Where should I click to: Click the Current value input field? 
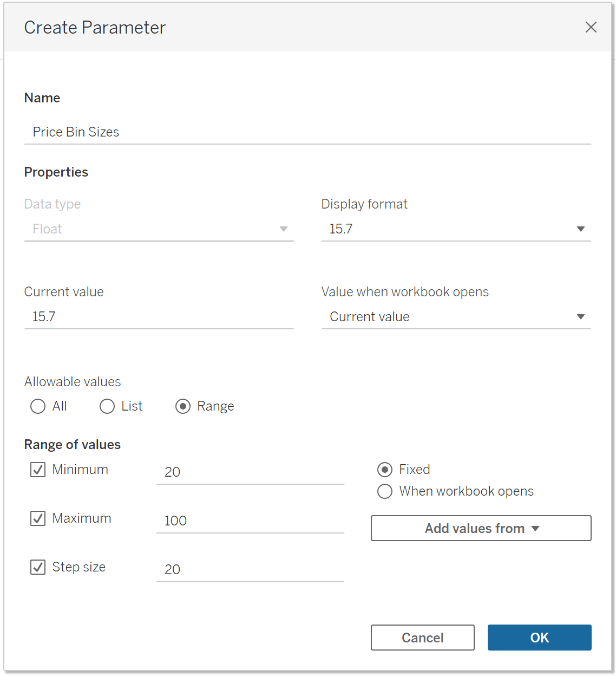coord(159,317)
